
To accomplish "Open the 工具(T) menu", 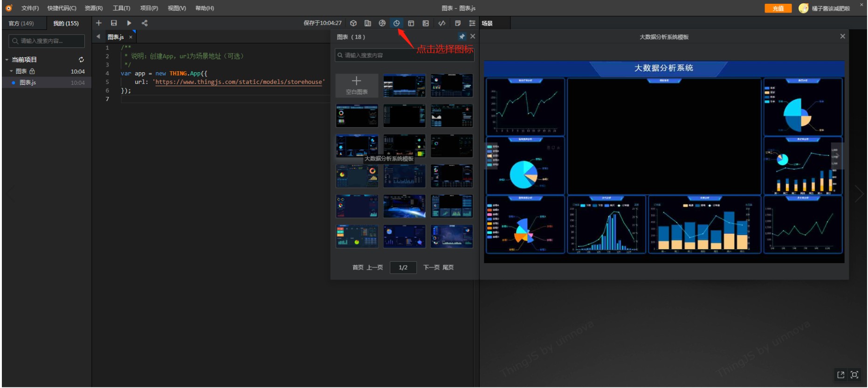I will 121,8.
